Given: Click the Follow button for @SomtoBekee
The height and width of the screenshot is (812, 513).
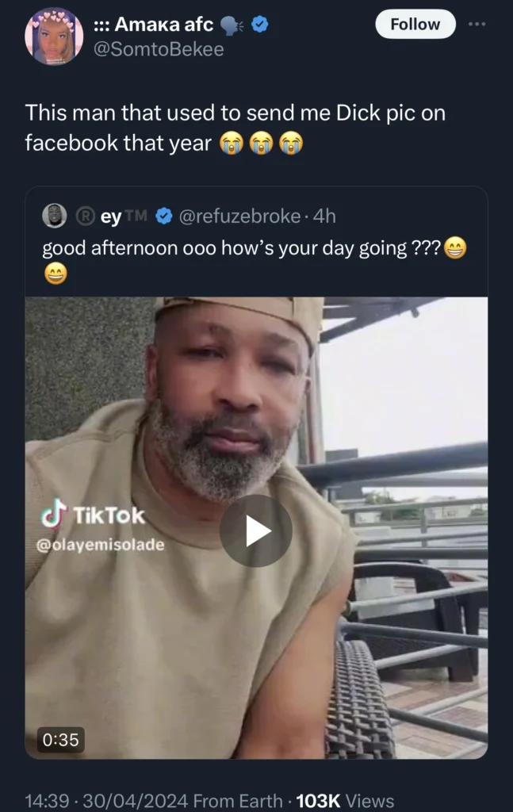Looking at the screenshot, I should [x=415, y=24].
